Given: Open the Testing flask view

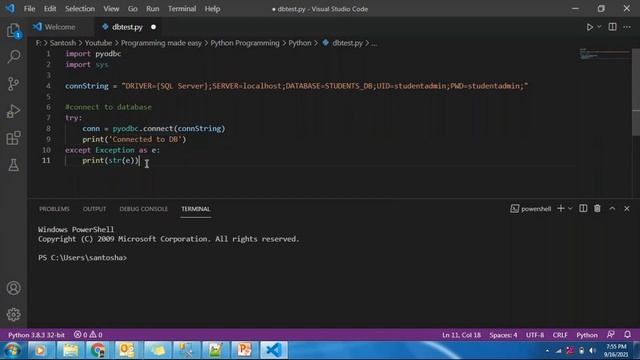Looking at the screenshot, I should 13,165.
